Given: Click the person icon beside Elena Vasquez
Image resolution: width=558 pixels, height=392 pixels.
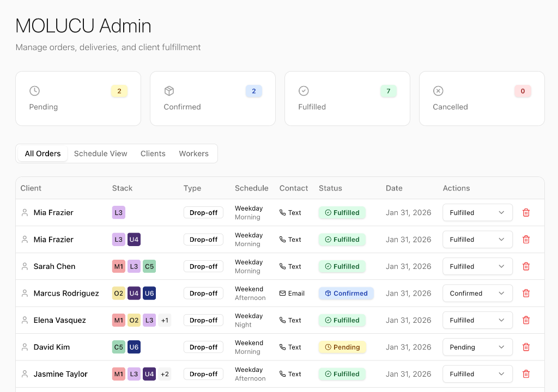Looking at the screenshot, I should [x=25, y=320].
